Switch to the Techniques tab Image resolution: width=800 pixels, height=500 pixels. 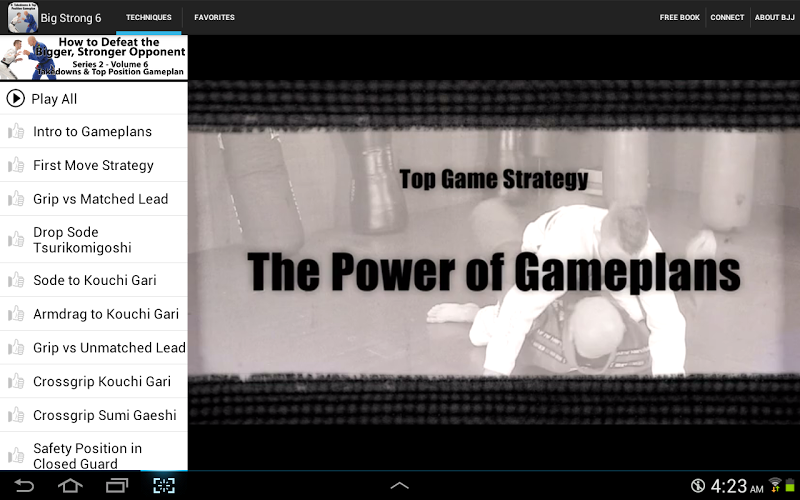coord(148,17)
